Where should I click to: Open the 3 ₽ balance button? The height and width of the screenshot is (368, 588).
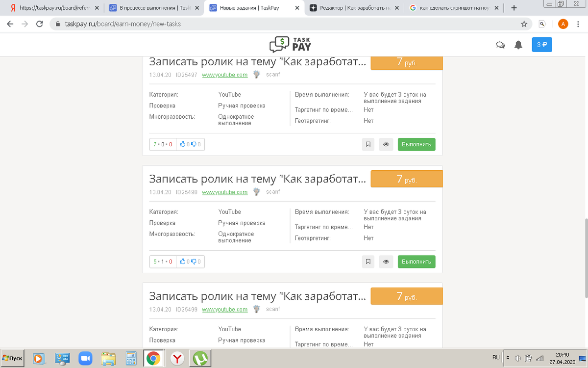point(542,45)
